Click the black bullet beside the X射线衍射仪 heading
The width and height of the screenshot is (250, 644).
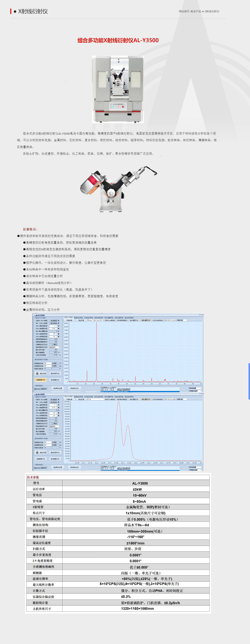tap(15, 11)
